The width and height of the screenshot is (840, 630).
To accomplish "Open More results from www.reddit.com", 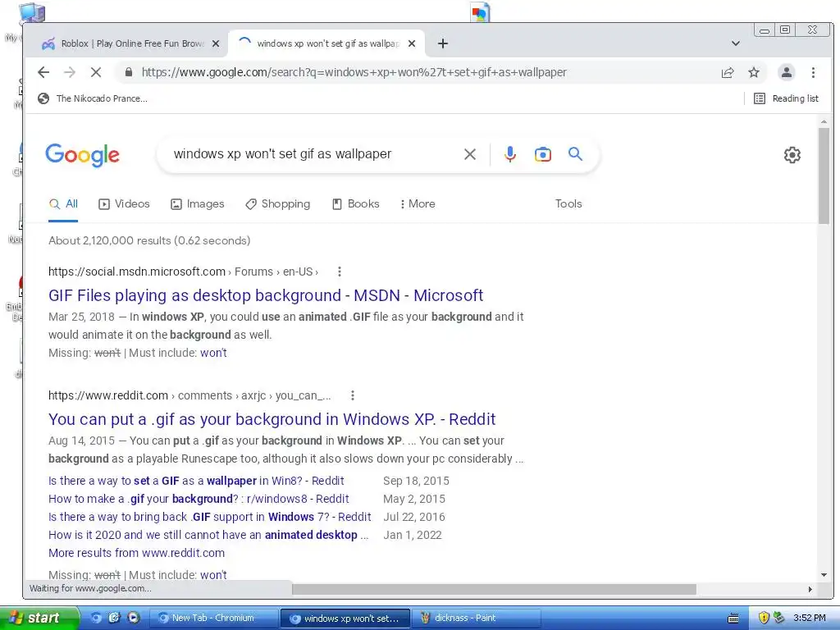I will point(137,554).
